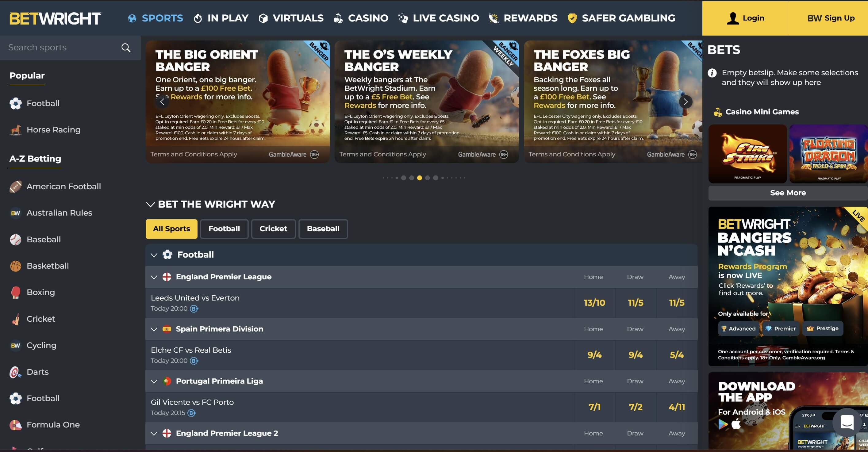Click the Australian Rules BW icon
This screenshot has width=868, height=452.
(16, 213)
